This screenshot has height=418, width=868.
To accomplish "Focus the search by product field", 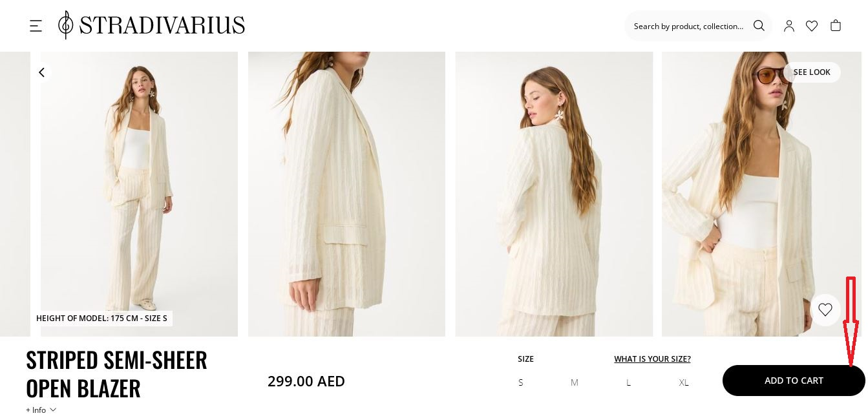I will pyautogui.click(x=689, y=26).
